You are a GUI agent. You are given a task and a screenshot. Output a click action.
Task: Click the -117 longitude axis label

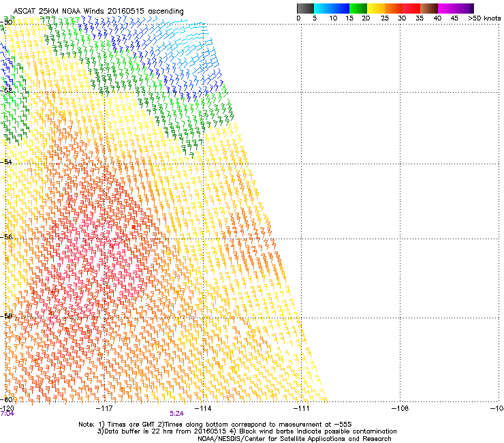pyautogui.click(x=104, y=408)
